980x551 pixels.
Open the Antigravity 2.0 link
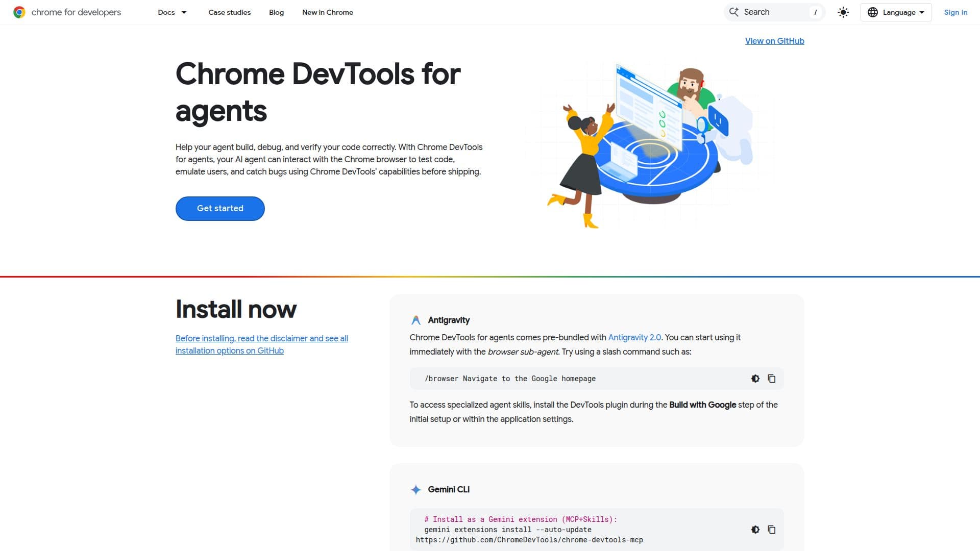634,337
